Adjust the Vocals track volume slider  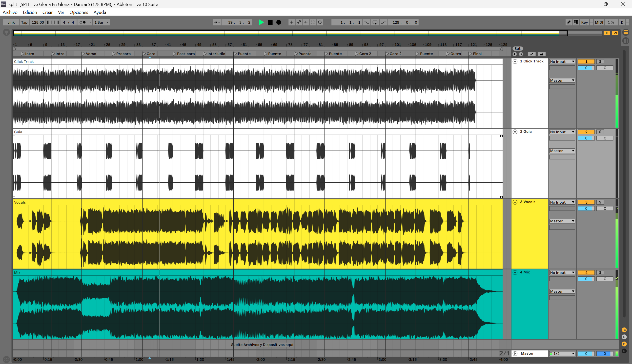point(586,209)
